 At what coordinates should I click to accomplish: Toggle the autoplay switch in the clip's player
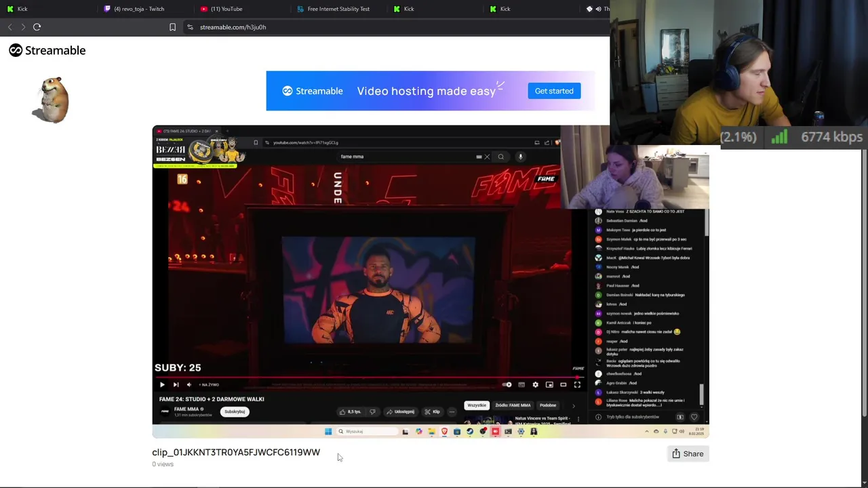click(x=507, y=384)
